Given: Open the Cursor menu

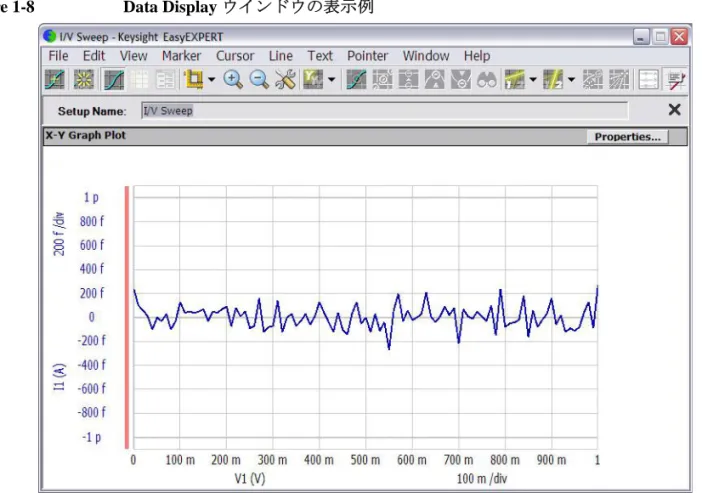Looking at the screenshot, I should point(235,56).
